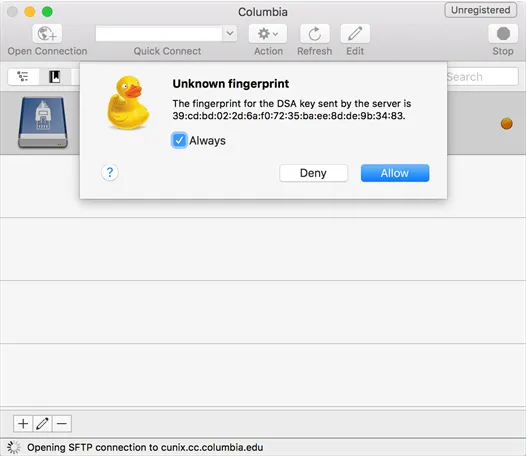Add a new bookmark with plus button
The image size is (526, 456).
[x=23, y=423]
